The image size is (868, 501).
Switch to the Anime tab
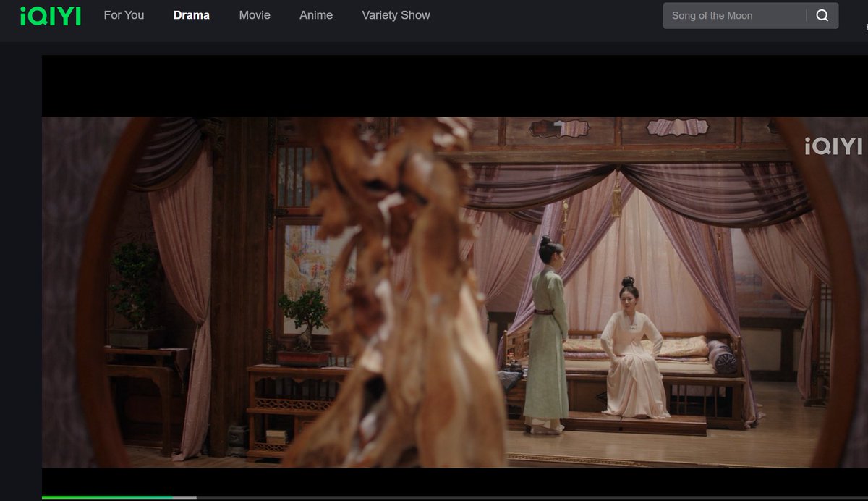point(316,15)
